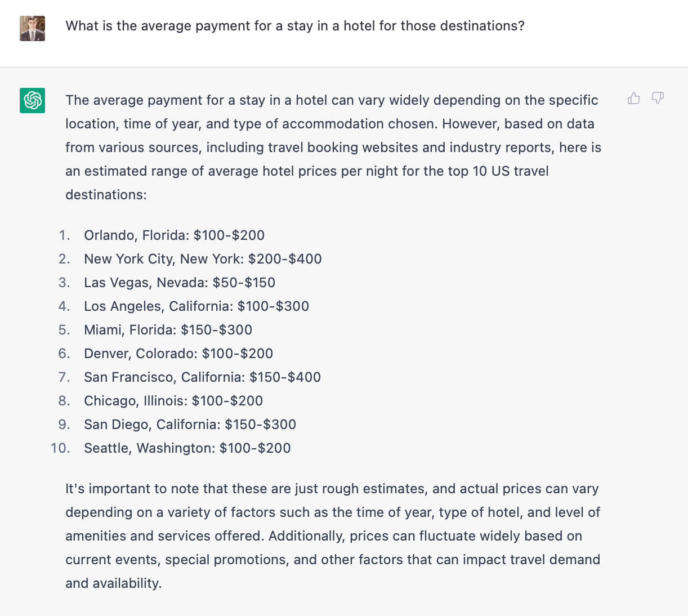Click the San Francisco, California list item
688x616 pixels.
coord(202,377)
